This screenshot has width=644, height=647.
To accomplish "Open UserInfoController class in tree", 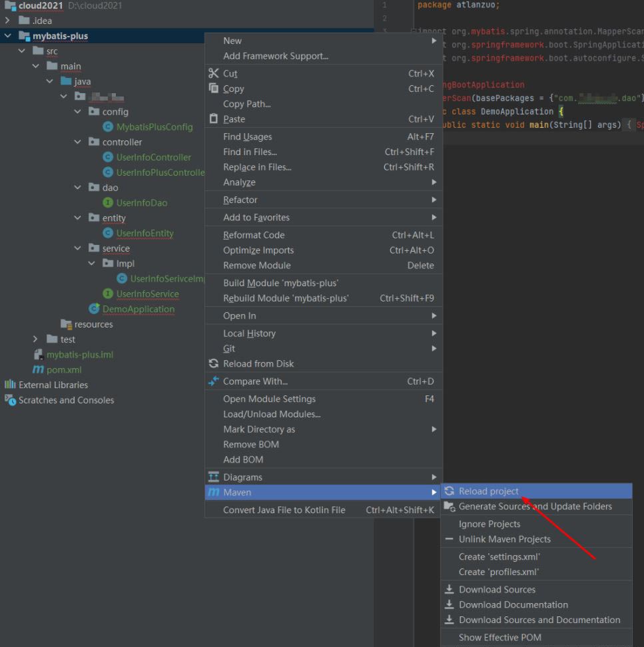I will 153,157.
